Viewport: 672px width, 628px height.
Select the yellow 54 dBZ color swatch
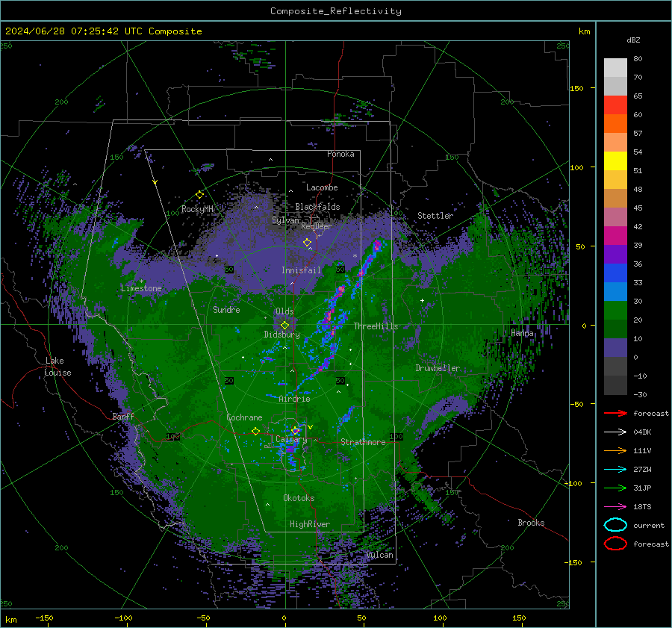615,161
